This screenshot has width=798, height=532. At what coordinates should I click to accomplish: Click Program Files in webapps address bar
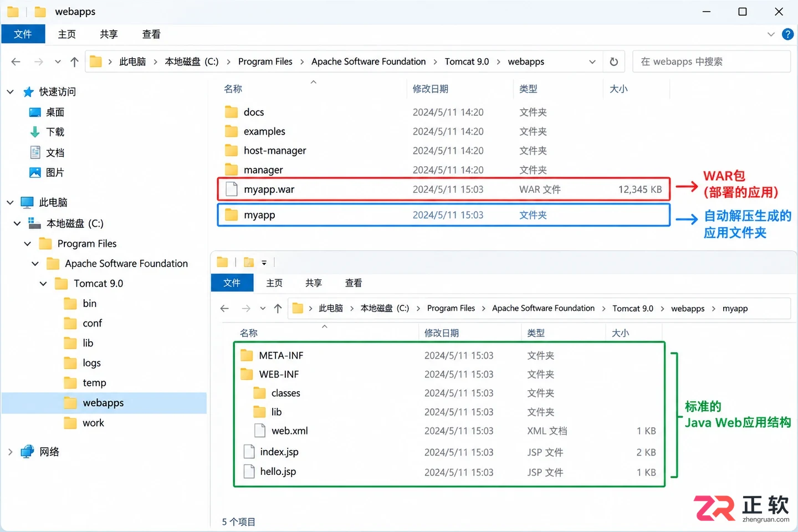point(265,62)
